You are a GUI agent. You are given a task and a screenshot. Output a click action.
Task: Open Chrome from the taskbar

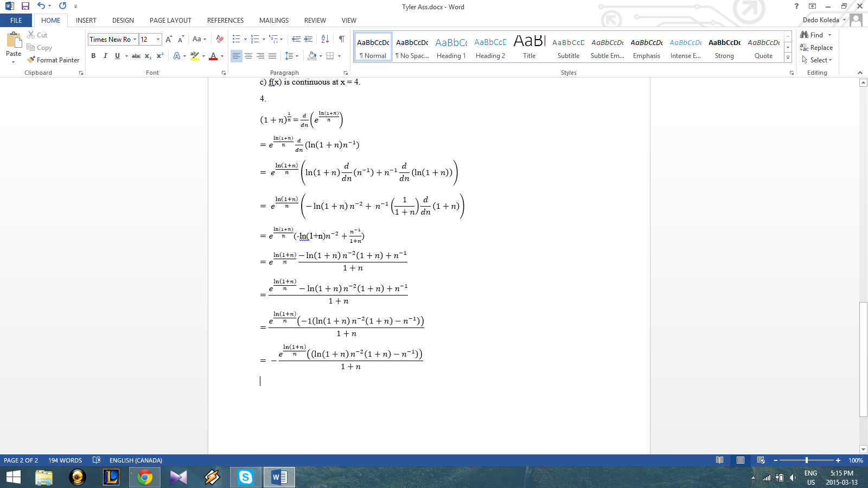(x=145, y=477)
